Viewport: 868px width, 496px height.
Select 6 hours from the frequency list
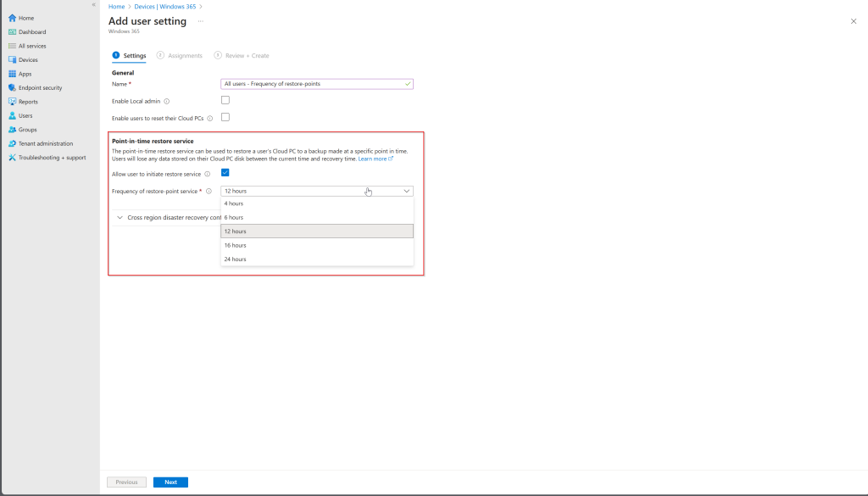coord(317,218)
